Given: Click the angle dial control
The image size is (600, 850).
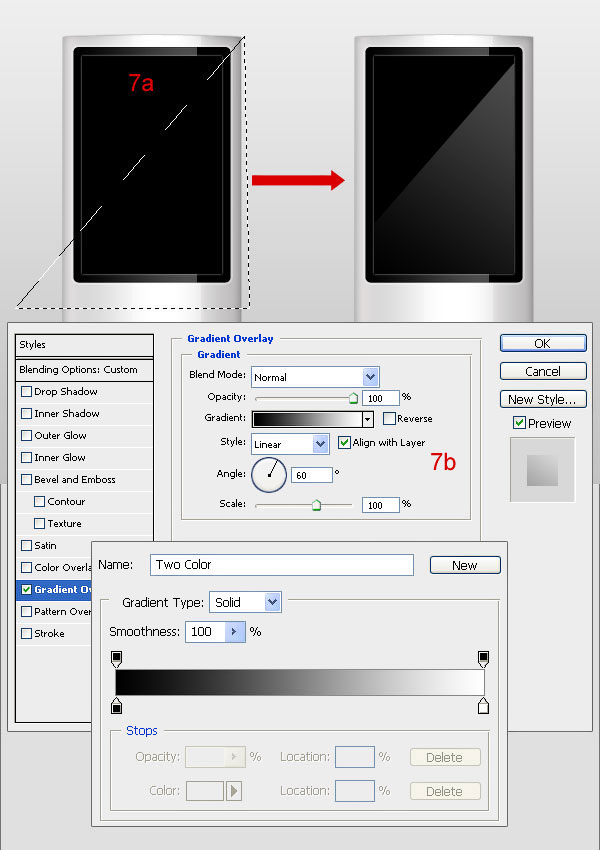Looking at the screenshot, I should coord(269,475).
